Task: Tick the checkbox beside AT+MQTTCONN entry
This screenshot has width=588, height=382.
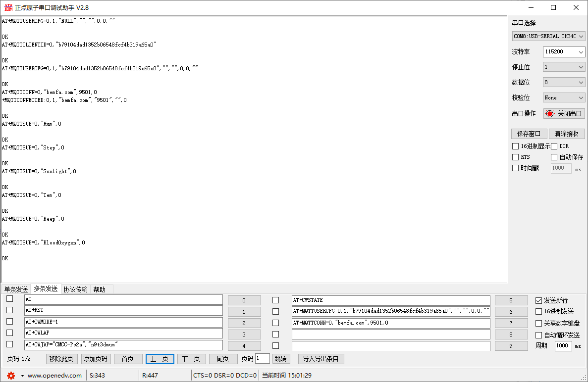Action: 275,323
